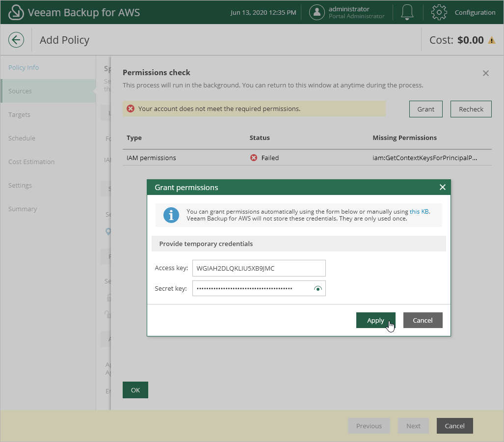Select the Schedule step
This screenshot has width=504, height=442.
point(22,138)
